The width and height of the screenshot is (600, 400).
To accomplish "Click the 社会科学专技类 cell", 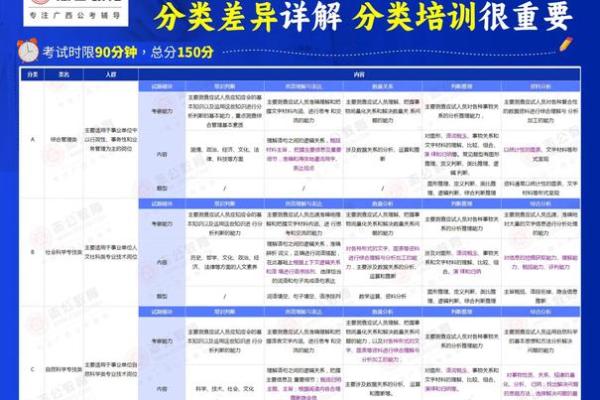I will pos(64,252).
